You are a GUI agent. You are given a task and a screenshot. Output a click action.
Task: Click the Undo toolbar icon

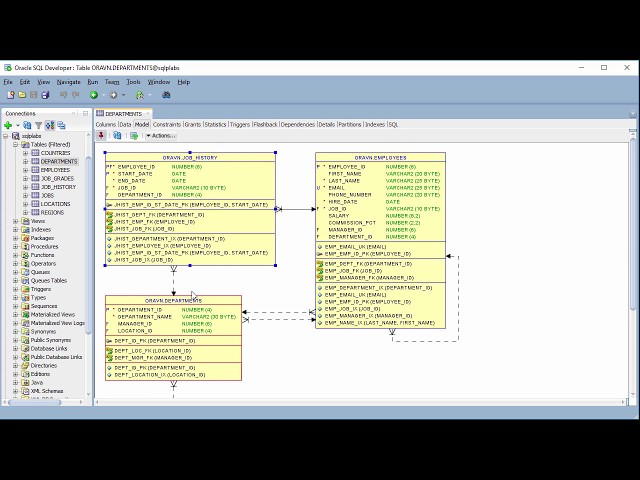[x=64, y=95]
